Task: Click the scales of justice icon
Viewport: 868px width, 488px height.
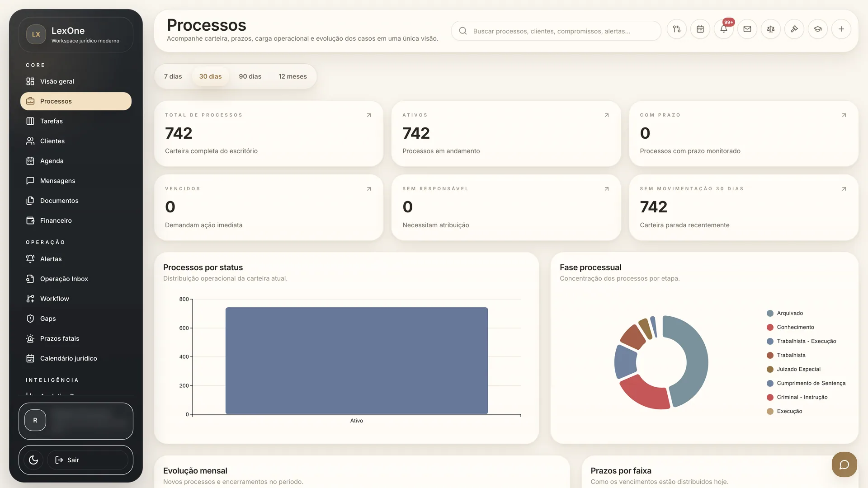Action: [x=770, y=29]
